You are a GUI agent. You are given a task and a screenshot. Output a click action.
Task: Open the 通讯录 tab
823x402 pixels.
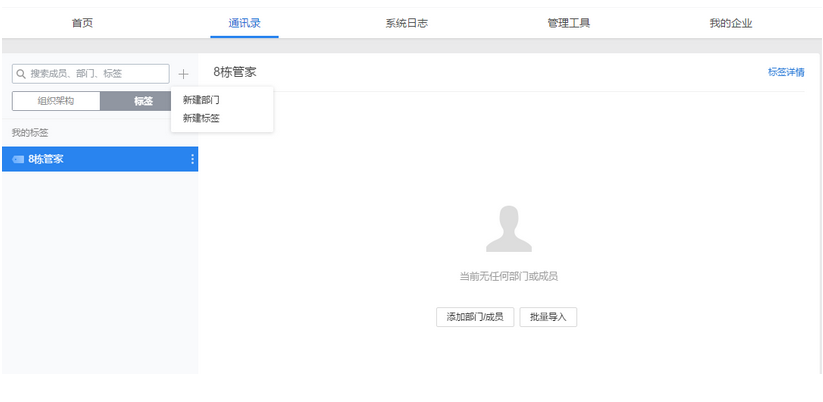[245, 23]
